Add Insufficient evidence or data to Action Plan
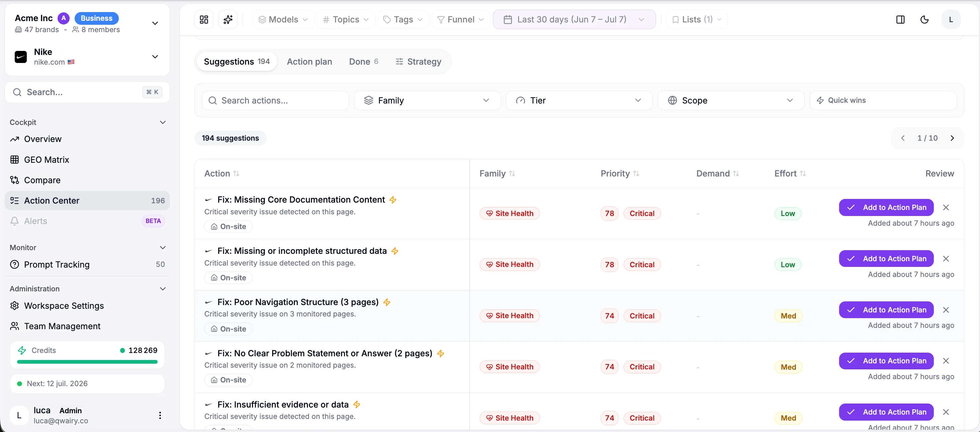This screenshot has height=432, width=980. click(886, 412)
